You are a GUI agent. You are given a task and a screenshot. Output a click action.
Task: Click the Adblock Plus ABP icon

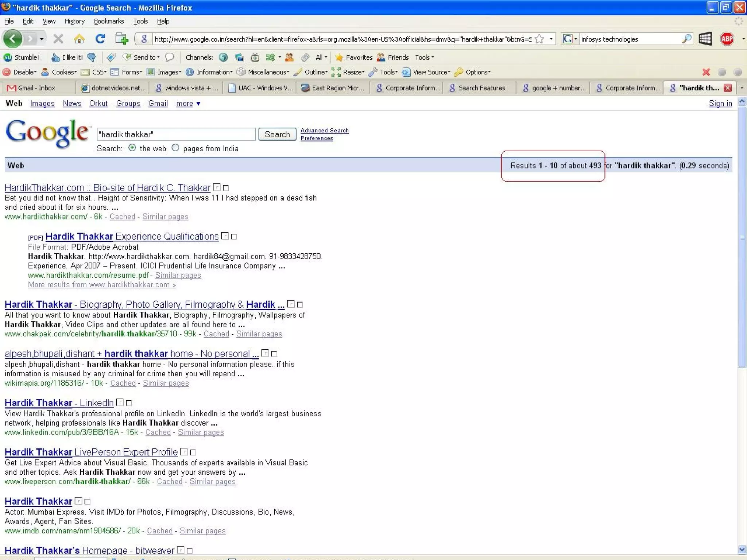click(x=727, y=39)
